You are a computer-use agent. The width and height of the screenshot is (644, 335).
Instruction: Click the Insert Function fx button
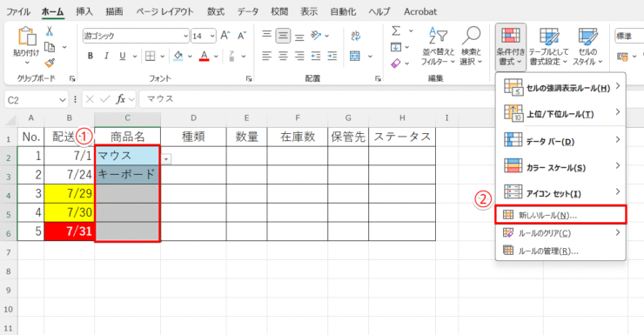tap(120, 99)
